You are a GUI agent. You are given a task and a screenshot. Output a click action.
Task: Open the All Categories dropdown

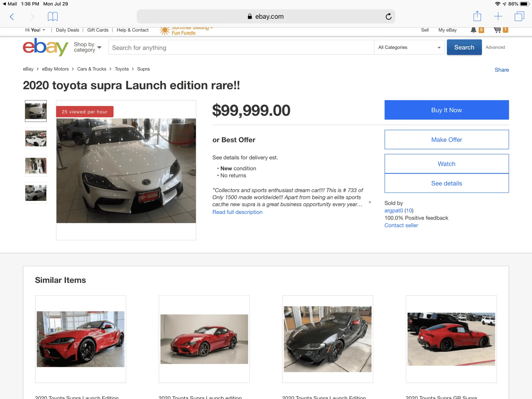pos(409,47)
